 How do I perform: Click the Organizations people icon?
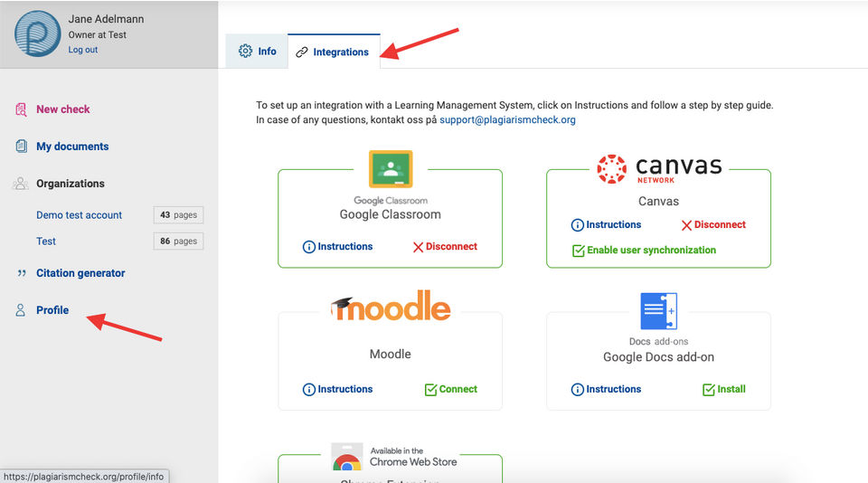click(x=21, y=184)
